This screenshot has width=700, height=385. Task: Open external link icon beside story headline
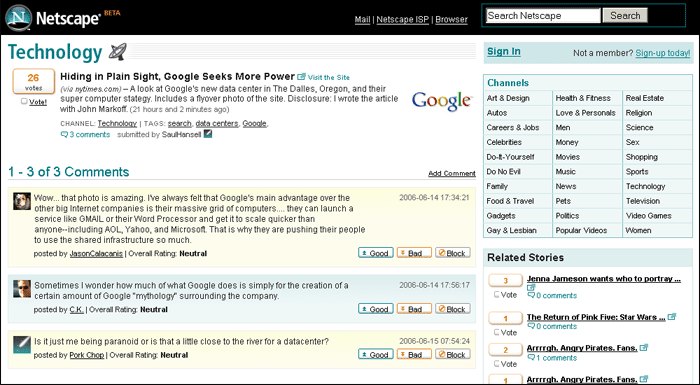coord(301,77)
